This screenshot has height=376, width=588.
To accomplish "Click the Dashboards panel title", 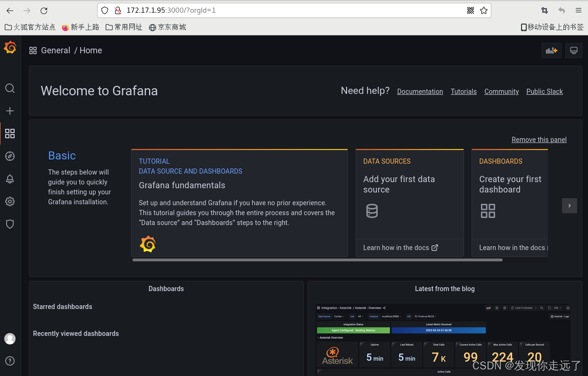I will click(x=166, y=289).
